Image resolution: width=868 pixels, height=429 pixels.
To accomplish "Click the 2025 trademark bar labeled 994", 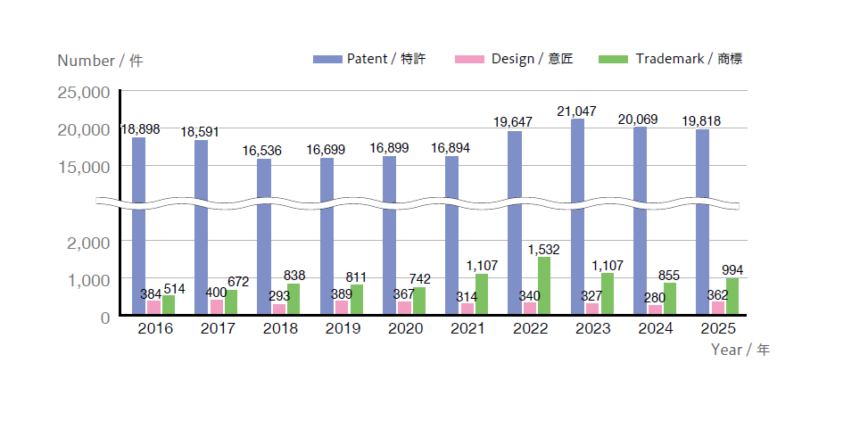I will click(732, 296).
